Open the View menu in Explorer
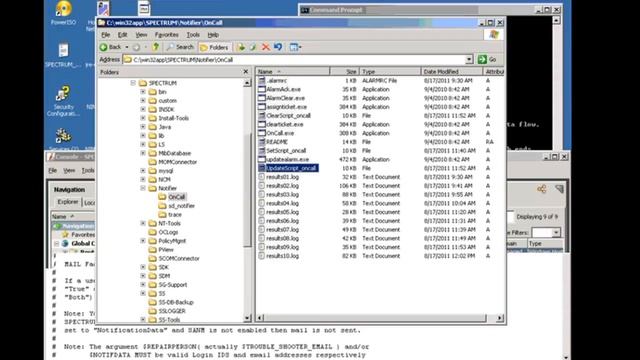 (x=141, y=35)
